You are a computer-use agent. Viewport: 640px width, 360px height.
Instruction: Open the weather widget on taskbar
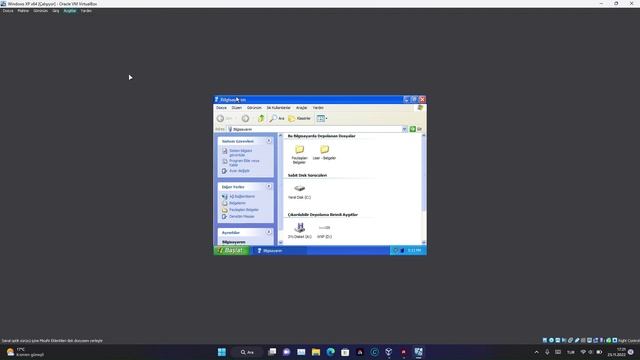pyautogui.click(x=25, y=352)
